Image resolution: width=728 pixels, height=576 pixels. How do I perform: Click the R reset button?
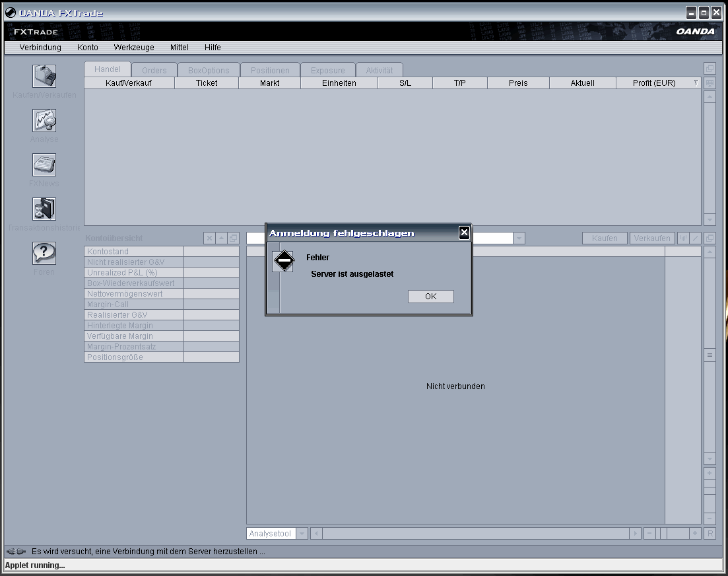click(x=710, y=533)
